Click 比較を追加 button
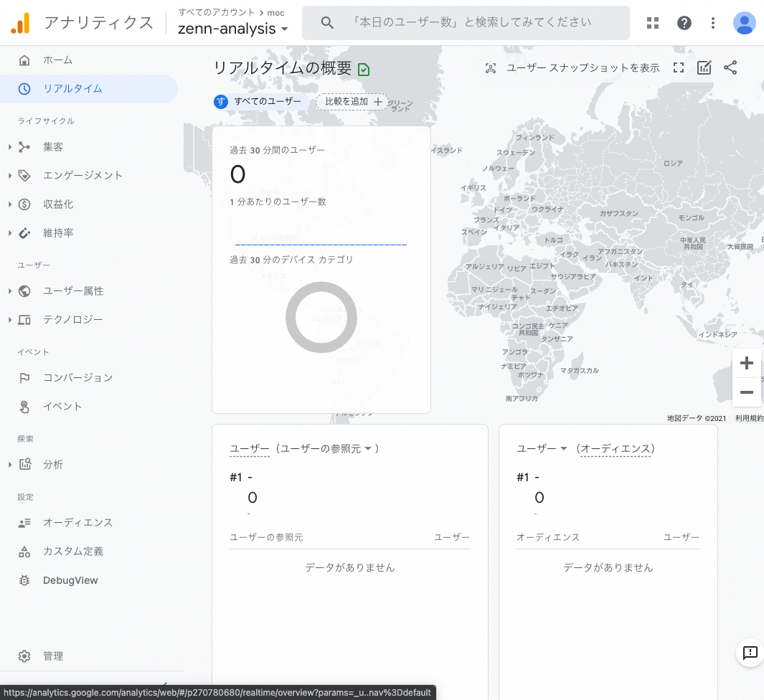This screenshot has width=764, height=700. tap(352, 101)
